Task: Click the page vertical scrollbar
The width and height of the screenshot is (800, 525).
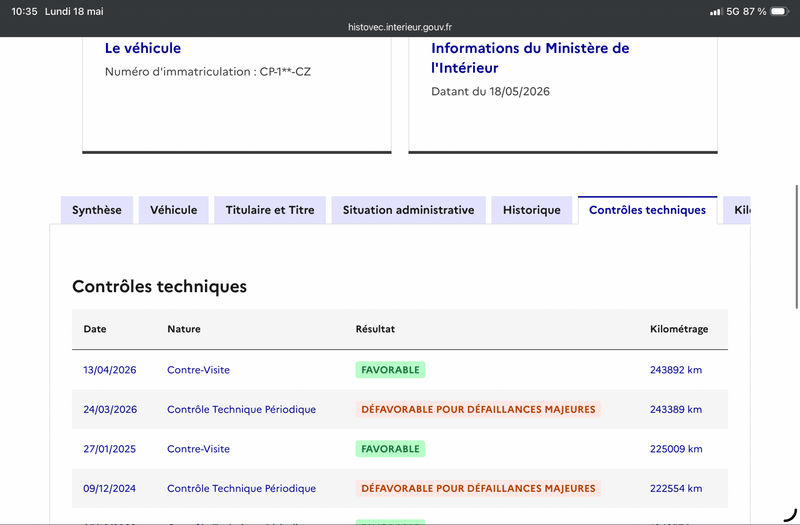Action: (x=796, y=246)
